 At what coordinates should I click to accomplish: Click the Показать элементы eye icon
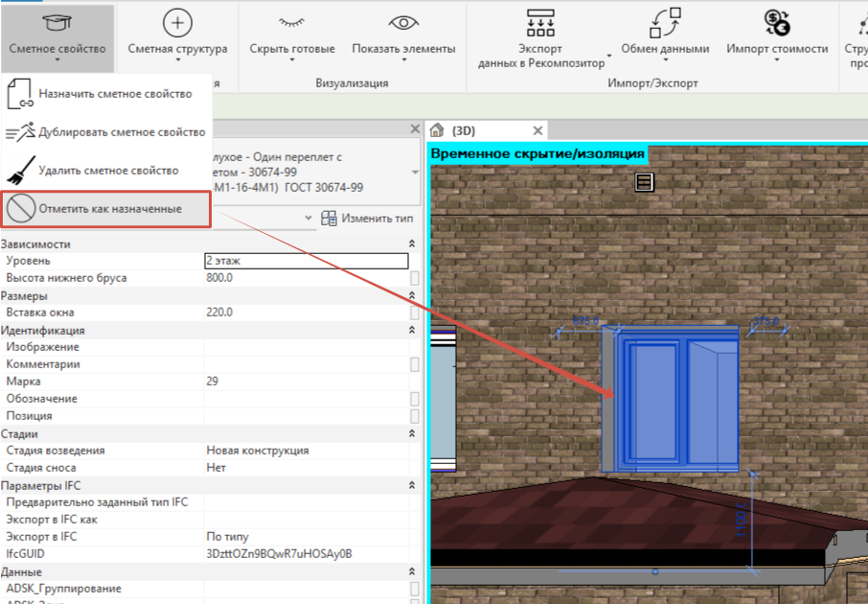[403, 23]
